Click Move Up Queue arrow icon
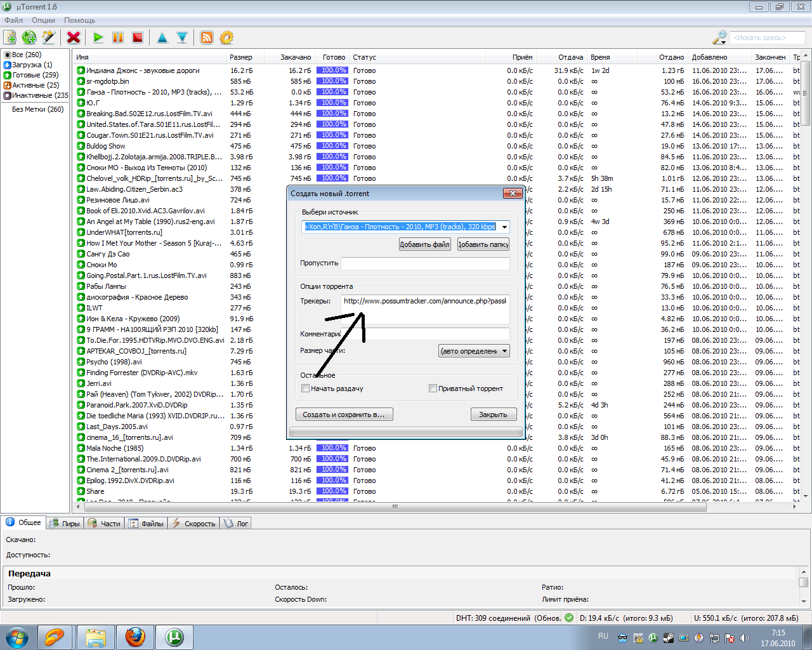The image size is (812, 650). [162, 37]
